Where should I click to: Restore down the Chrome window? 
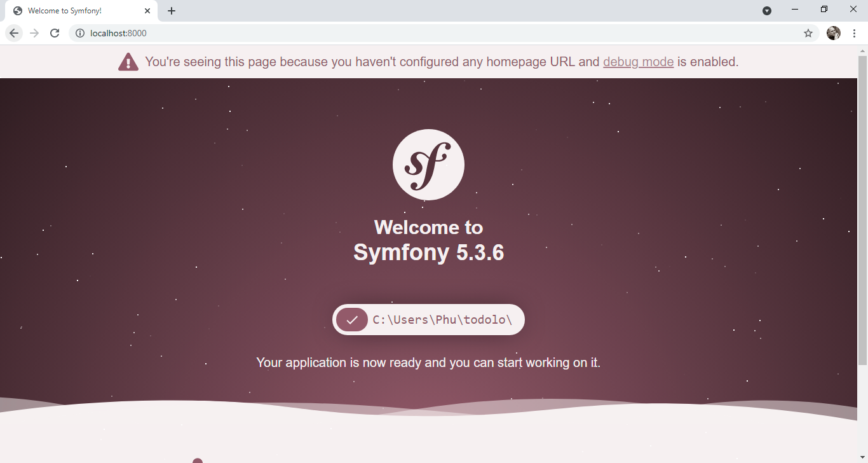tap(824, 10)
